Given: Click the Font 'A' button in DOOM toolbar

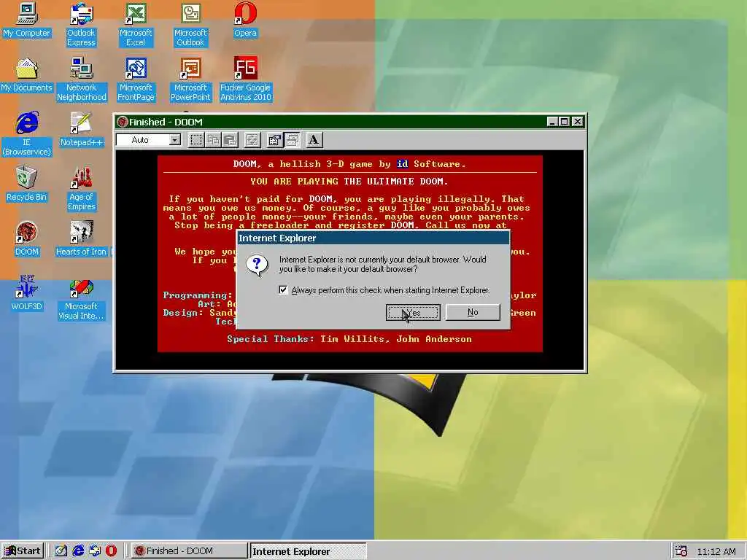Looking at the screenshot, I should tap(314, 140).
